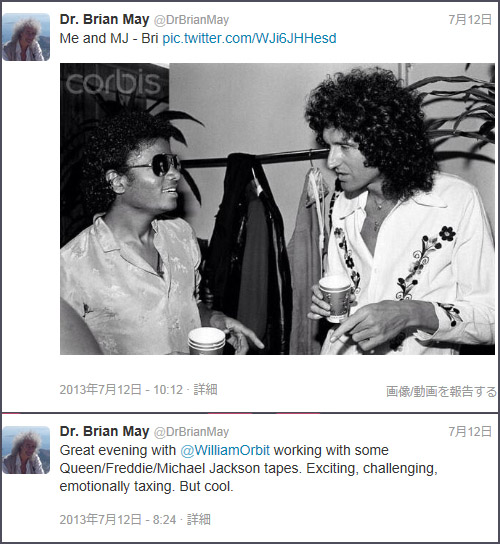This screenshot has width=500, height=544.
Task: Click the @DrBrianMay handle in the second tweet
Action: 191,432
